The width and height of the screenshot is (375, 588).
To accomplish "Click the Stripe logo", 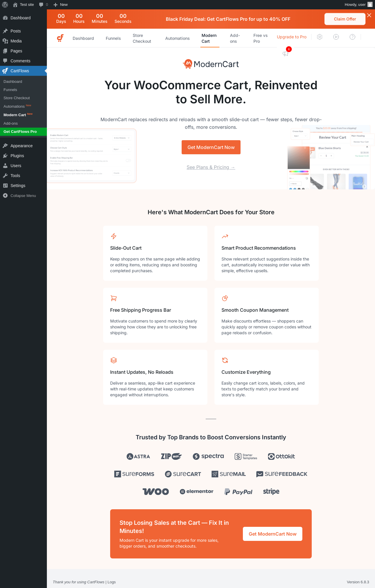I will click(x=271, y=491).
